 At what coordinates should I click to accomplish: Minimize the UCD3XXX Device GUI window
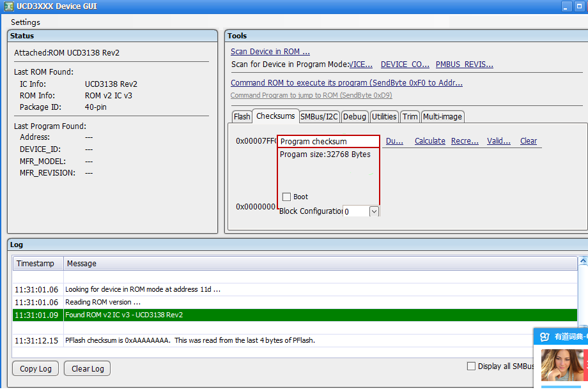point(566,6)
